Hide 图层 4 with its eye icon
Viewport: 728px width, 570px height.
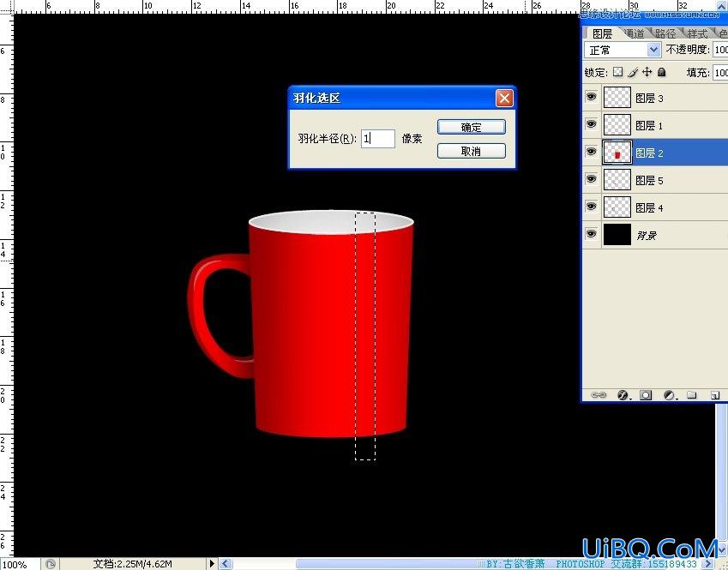click(591, 206)
